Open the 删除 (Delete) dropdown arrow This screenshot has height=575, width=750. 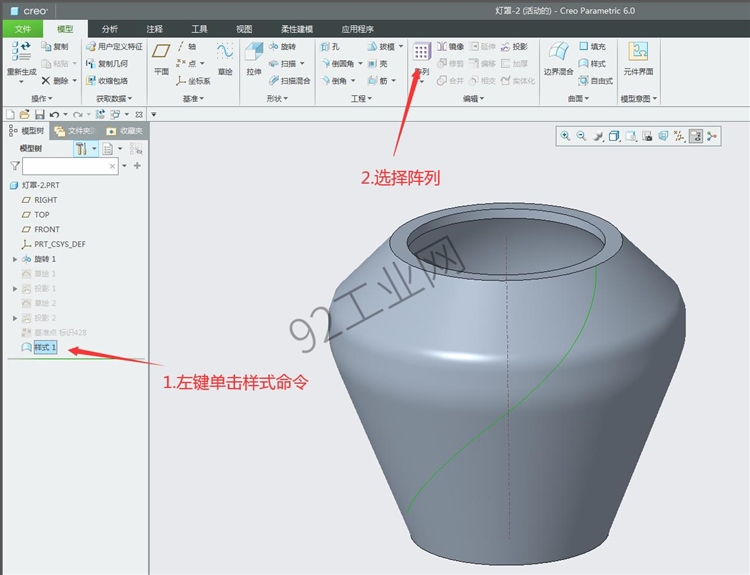(x=75, y=80)
